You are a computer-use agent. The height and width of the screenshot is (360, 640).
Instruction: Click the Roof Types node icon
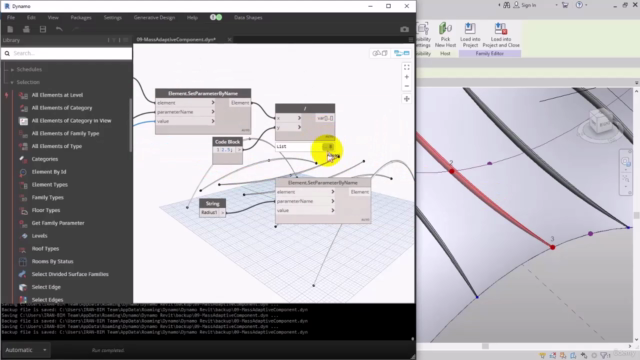(23, 249)
